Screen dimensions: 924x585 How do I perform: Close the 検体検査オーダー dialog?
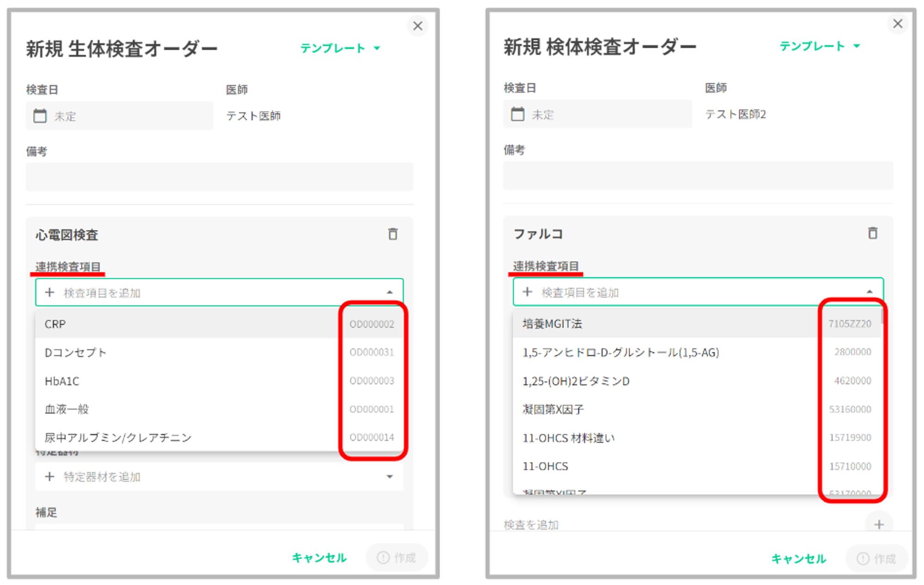point(898,24)
